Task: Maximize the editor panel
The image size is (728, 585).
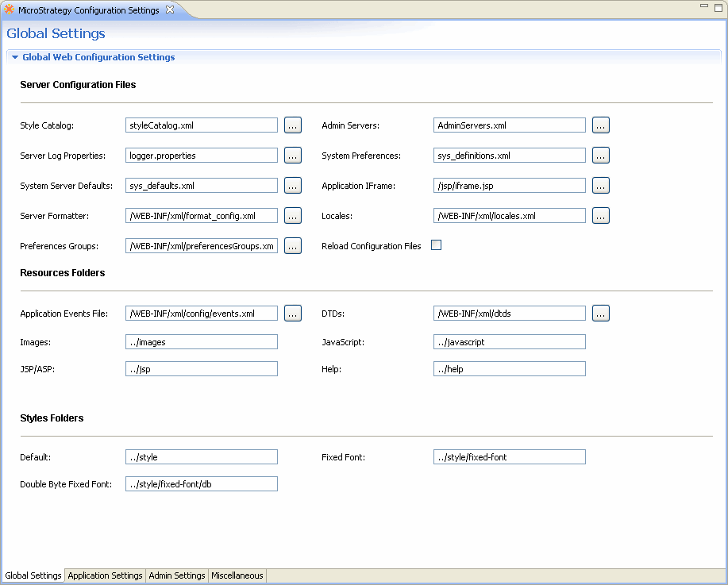Action: (x=718, y=7)
